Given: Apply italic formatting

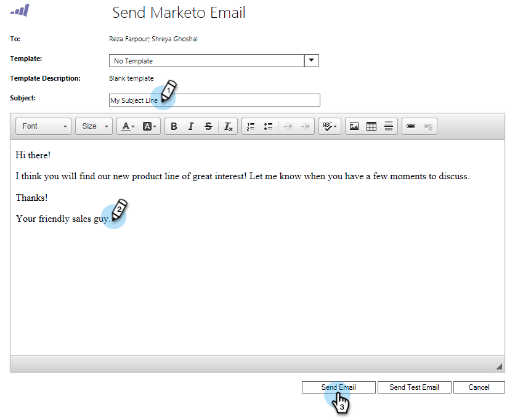Looking at the screenshot, I should tap(191, 126).
